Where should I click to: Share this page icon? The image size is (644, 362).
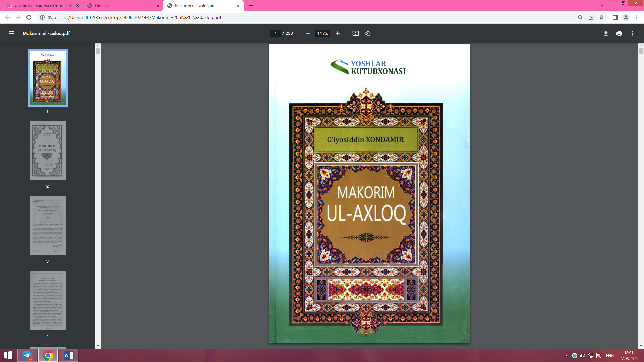click(x=591, y=17)
